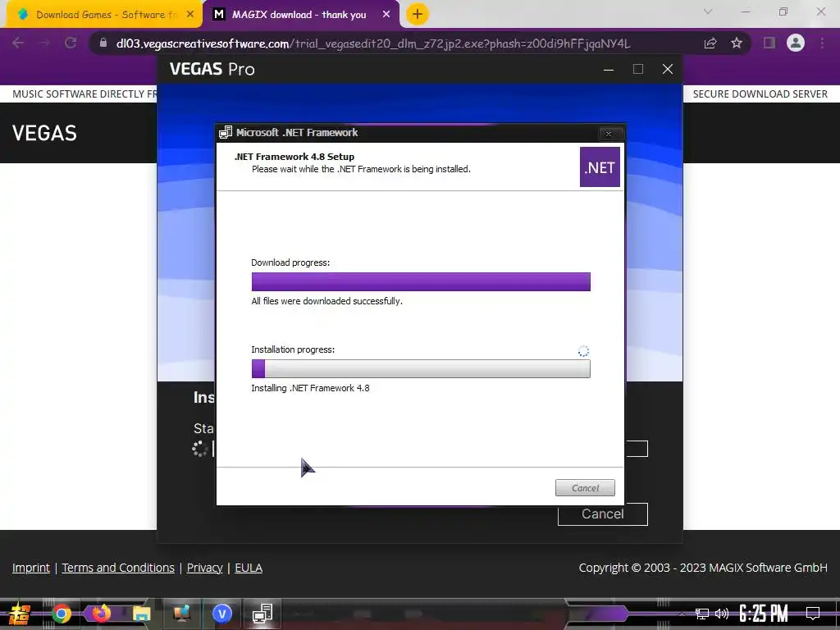Open the EULA link
The height and width of the screenshot is (630, 840).
coord(249,568)
